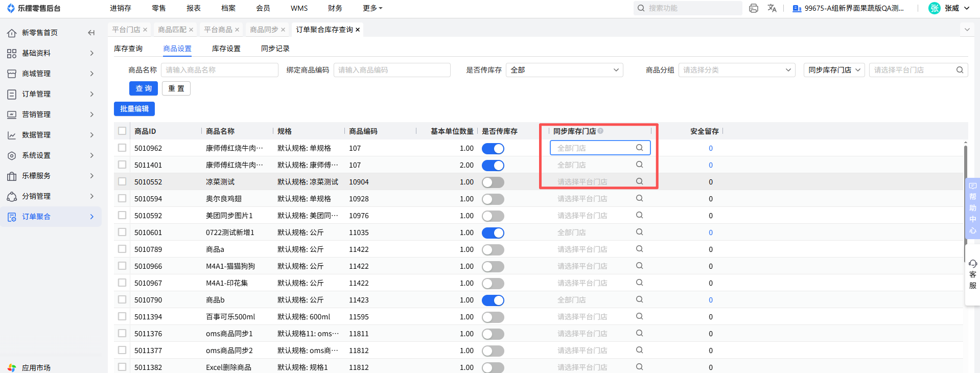This screenshot has width=980, height=373.
Task: Click the 系统设置 gear icon
Action: coord(12,155)
